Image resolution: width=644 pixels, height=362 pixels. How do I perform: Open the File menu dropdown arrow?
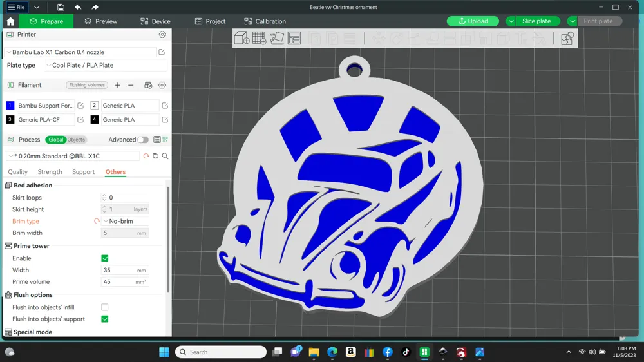[x=37, y=7]
